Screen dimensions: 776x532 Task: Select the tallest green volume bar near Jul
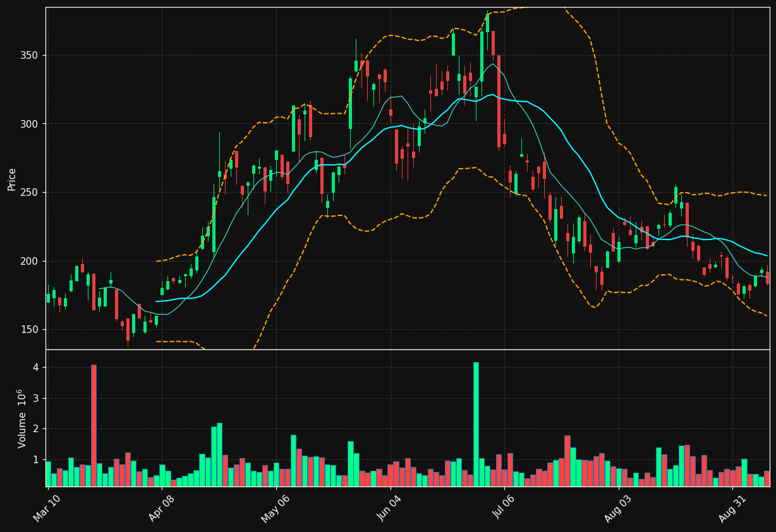476,425
